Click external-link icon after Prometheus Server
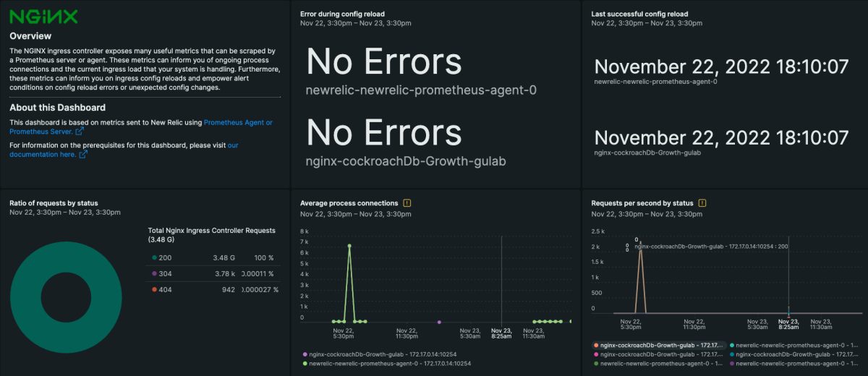This screenshot has height=376, width=868. [x=80, y=132]
